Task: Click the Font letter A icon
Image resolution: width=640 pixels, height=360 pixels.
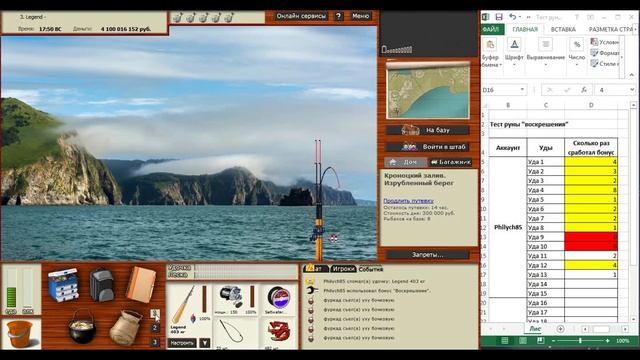Action: click(x=514, y=44)
